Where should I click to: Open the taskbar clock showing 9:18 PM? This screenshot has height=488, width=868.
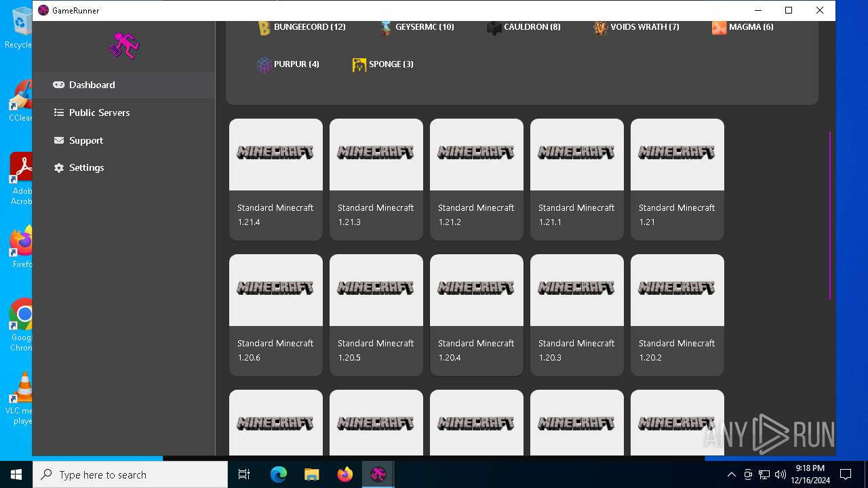(810, 474)
